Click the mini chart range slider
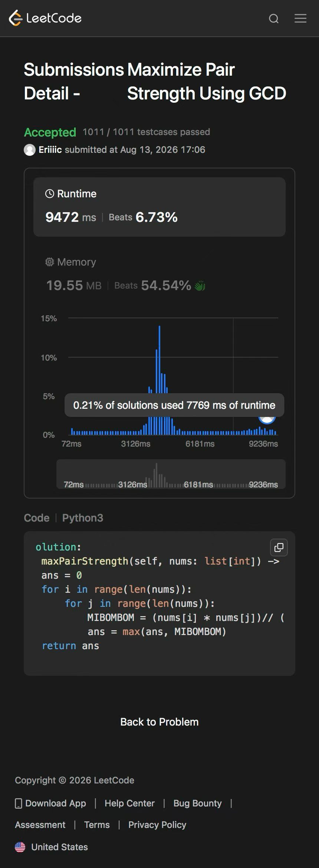Viewport: 319px width, 868px height. (x=171, y=474)
